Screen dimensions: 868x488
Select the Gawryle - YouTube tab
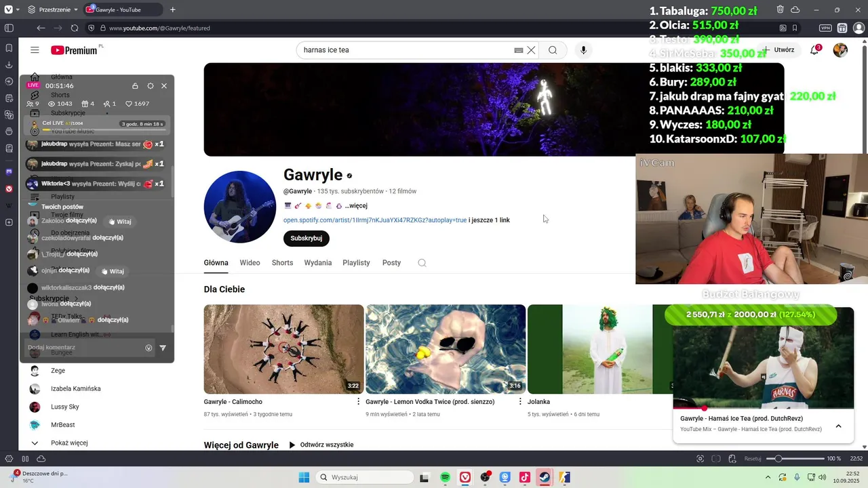point(123,9)
